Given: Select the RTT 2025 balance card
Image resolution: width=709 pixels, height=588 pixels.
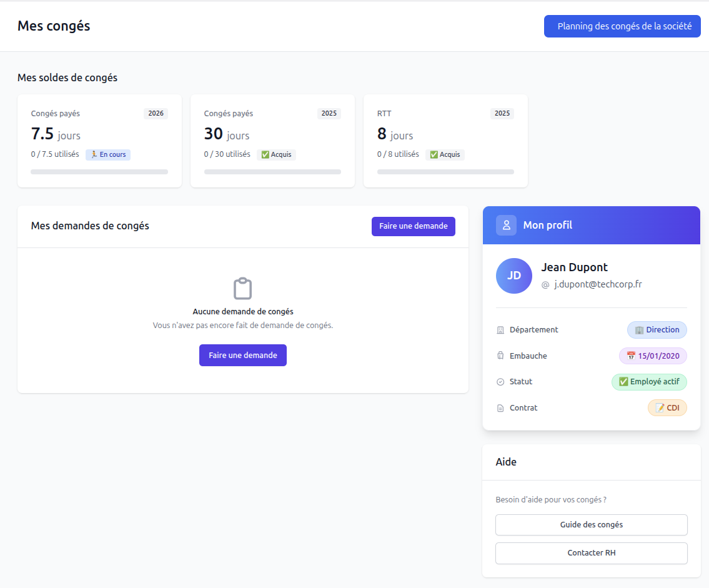Looking at the screenshot, I should [445, 141].
